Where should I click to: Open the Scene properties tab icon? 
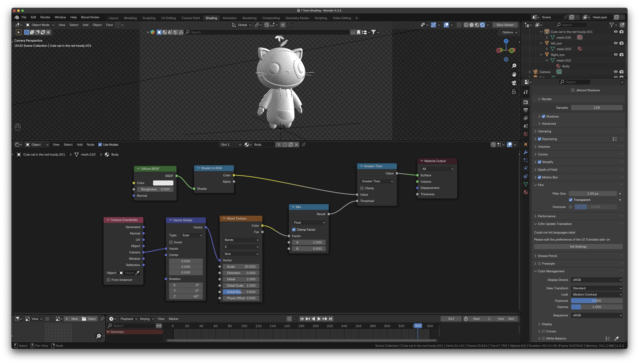(526, 126)
